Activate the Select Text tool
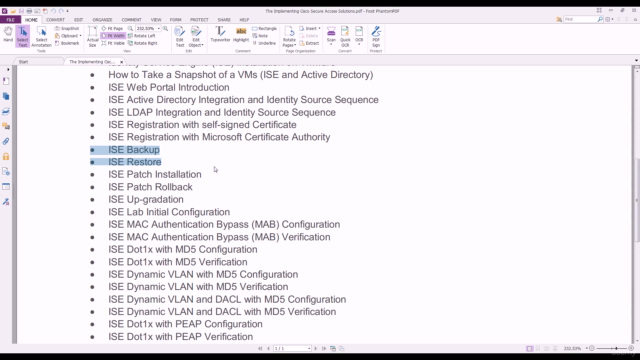The image size is (640, 360). pyautogui.click(x=22, y=36)
